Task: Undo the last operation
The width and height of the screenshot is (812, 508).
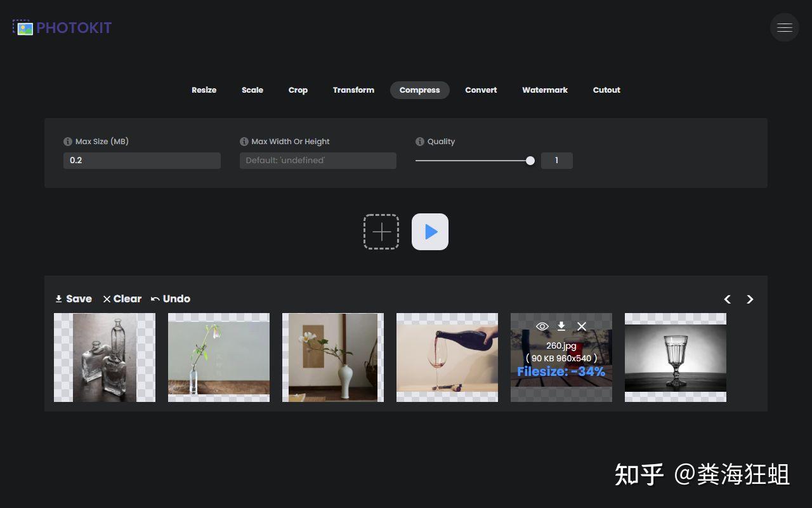Action: coord(171,299)
